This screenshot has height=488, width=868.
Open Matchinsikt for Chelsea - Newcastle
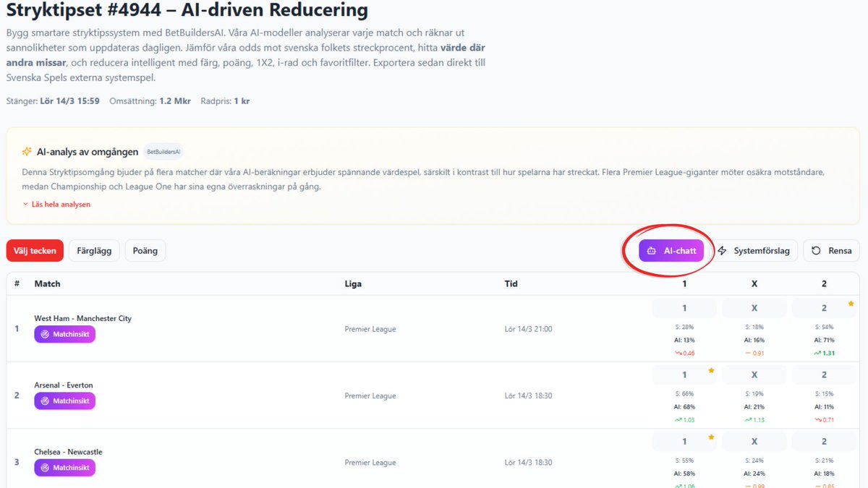(64, 468)
